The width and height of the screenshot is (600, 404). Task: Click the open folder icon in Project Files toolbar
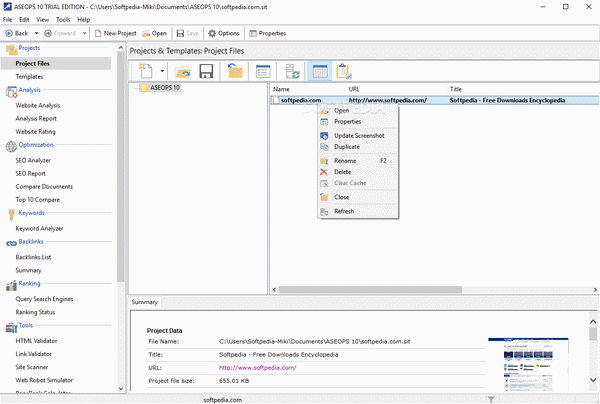[182, 71]
